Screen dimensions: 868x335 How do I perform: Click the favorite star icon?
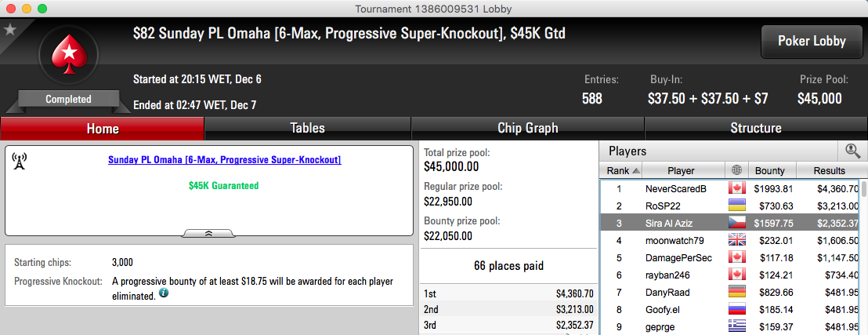10,29
